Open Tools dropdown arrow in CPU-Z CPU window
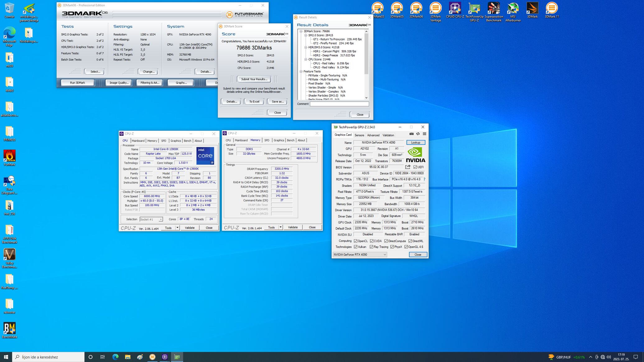The image size is (644, 362). click(x=177, y=228)
